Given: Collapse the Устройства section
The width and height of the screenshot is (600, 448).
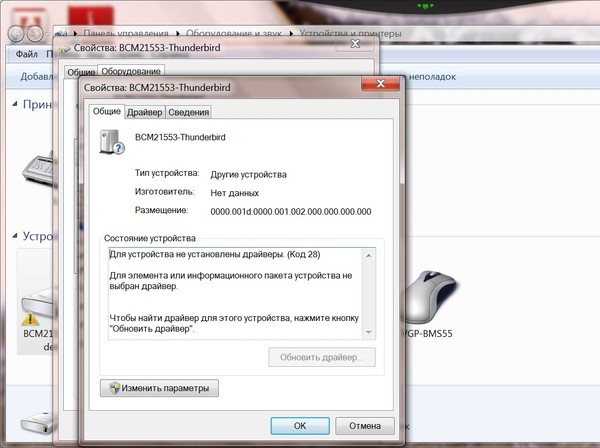Looking at the screenshot, I should pyautogui.click(x=15, y=236).
